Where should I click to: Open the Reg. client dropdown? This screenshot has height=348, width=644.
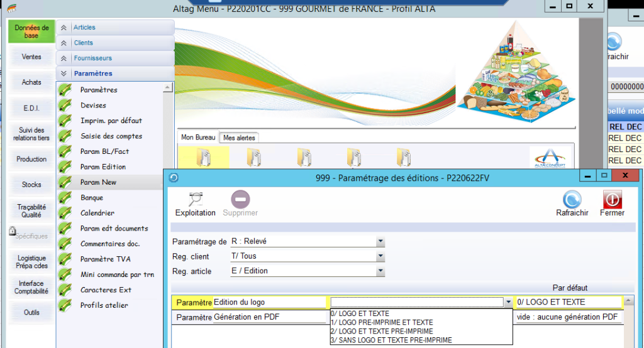click(380, 256)
